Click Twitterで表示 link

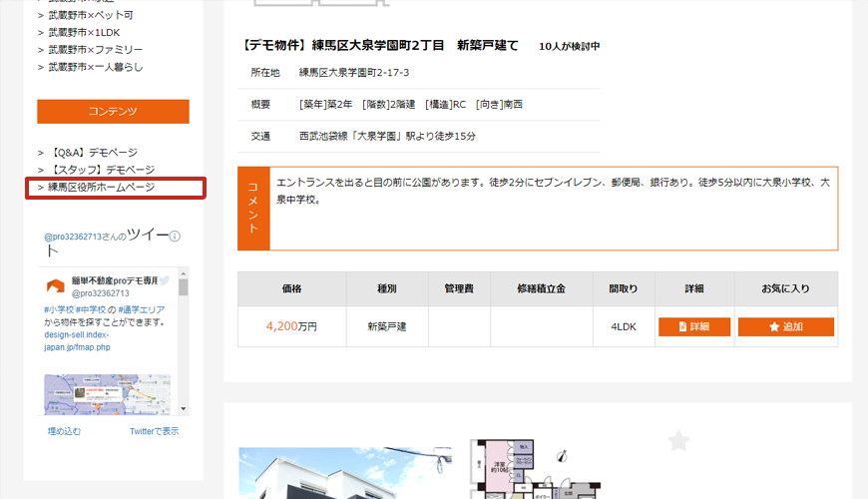(154, 431)
